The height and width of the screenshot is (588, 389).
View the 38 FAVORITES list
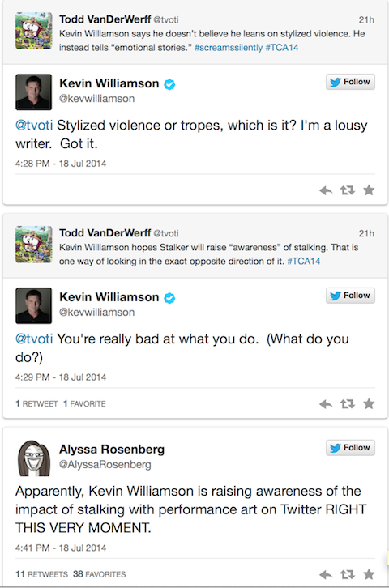click(100, 574)
